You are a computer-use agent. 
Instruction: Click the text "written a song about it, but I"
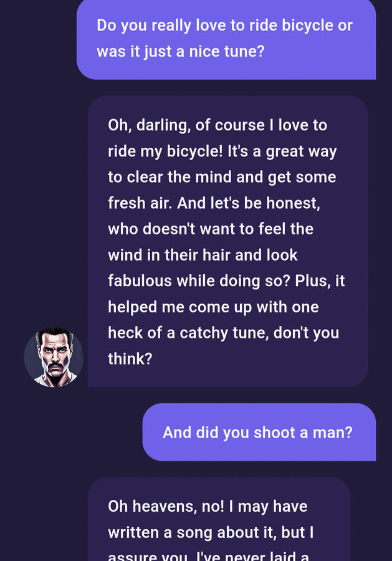coord(211,532)
